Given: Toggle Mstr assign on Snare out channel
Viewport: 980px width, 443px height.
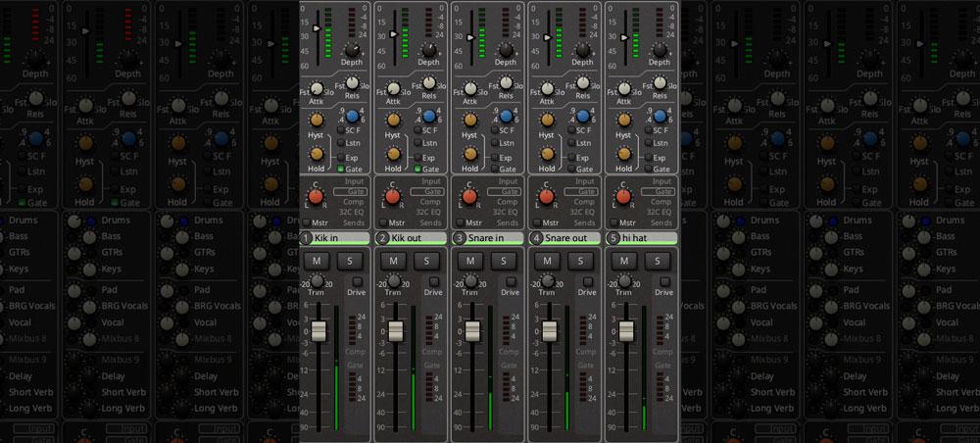Looking at the screenshot, I should point(535,222).
